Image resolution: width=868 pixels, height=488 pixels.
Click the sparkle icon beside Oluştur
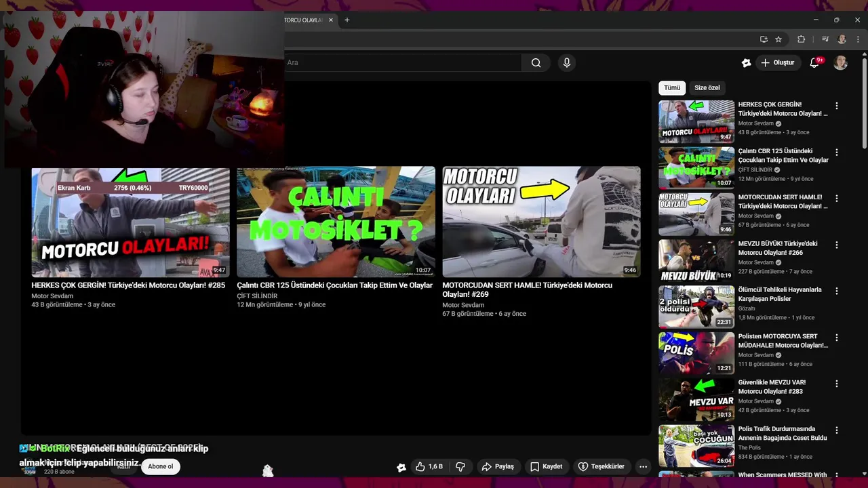tap(746, 63)
